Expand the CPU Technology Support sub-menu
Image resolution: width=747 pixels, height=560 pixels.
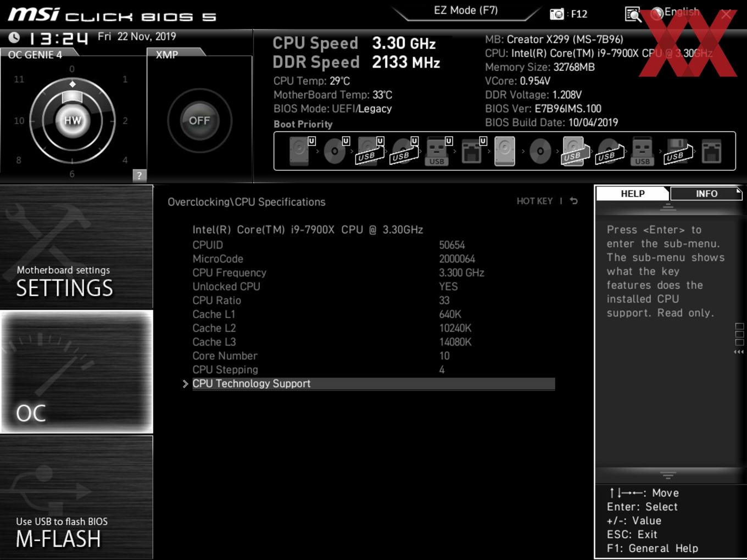point(374,384)
